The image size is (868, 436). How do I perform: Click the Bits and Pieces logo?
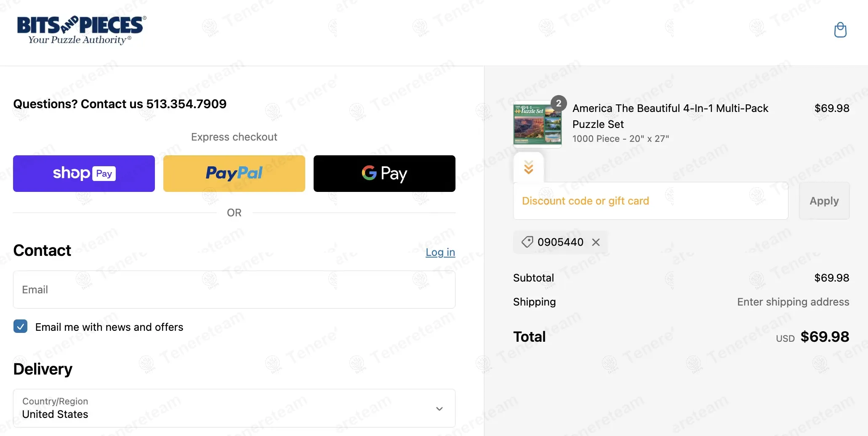[81, 30]
